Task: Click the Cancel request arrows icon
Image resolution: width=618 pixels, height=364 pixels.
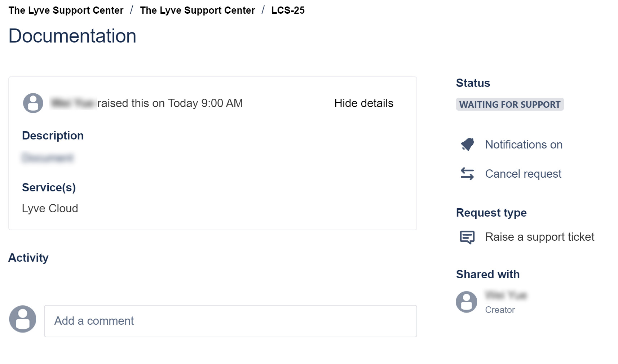Action: pos(467,174)
